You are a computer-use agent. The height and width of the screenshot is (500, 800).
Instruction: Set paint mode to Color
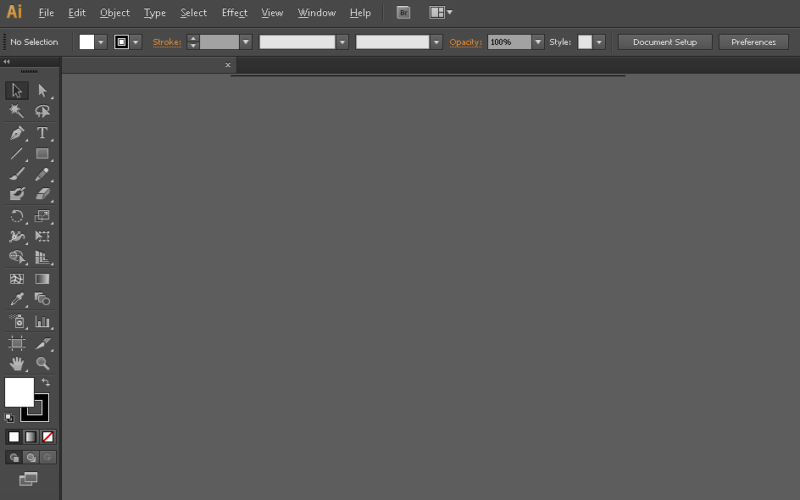coord(14,437)
